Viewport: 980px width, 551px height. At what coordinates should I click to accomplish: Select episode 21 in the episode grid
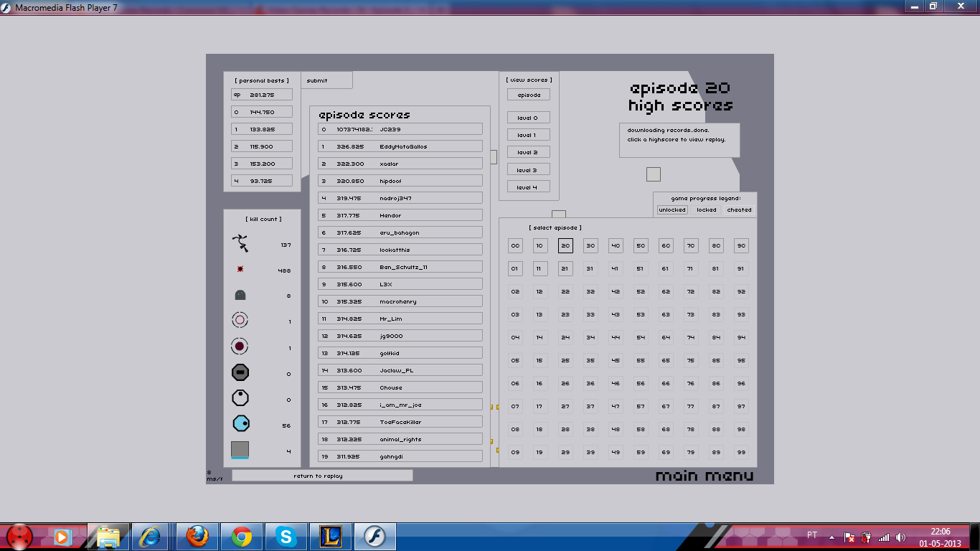point(565,269)
